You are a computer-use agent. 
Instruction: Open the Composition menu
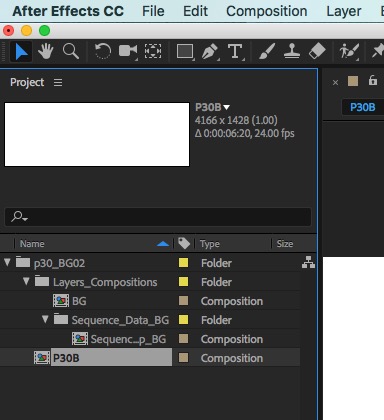[x=267, y=11]
